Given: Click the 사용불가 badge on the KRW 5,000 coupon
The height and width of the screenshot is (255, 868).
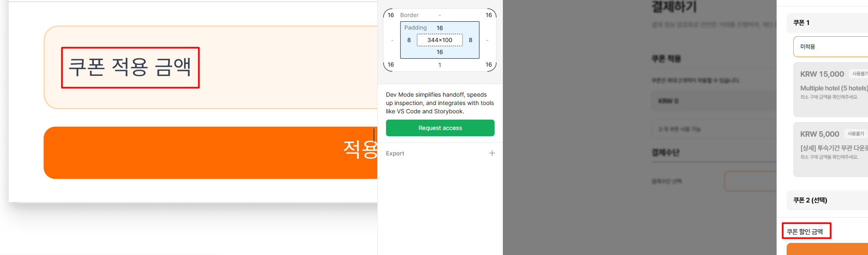Looking at the screenshot, I should 856,134.
